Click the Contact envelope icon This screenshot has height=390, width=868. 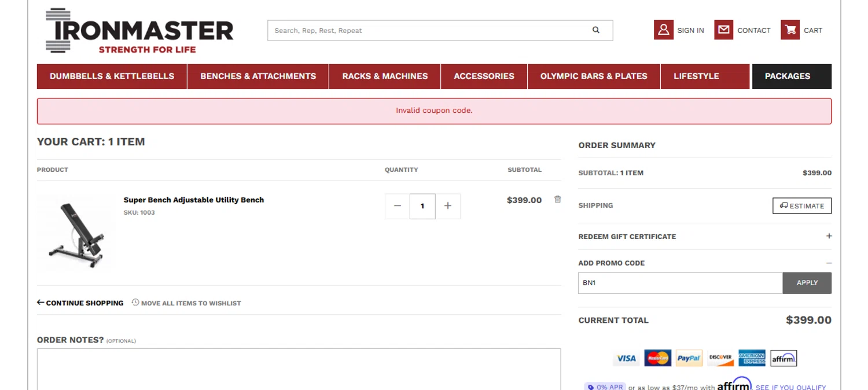pos(723,30)
